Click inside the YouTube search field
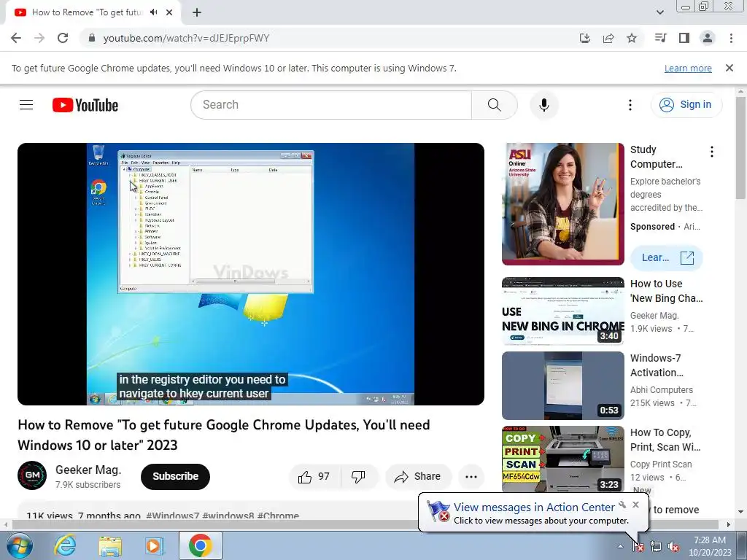Image resolution: width=747 pixels, height=560 pixels. pyautogui.click(x=331, y=105)
